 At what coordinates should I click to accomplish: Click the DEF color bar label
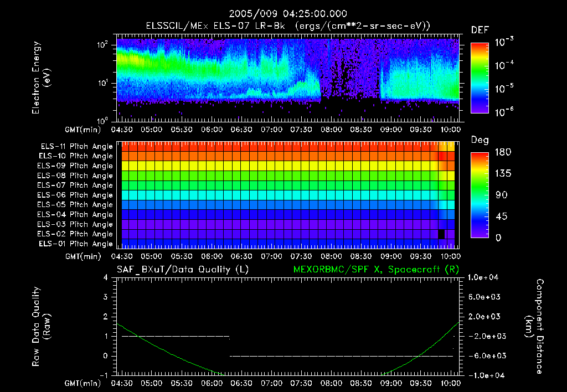(480, 30)
